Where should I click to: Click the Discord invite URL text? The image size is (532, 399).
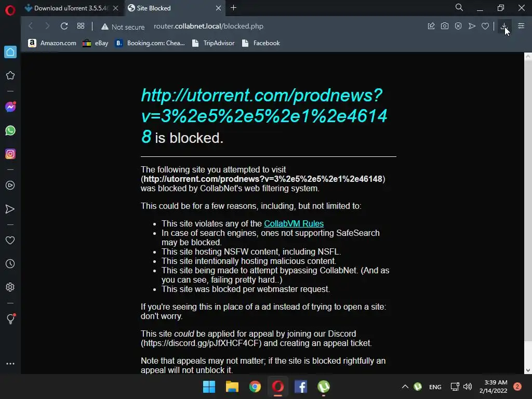[201, 343]
